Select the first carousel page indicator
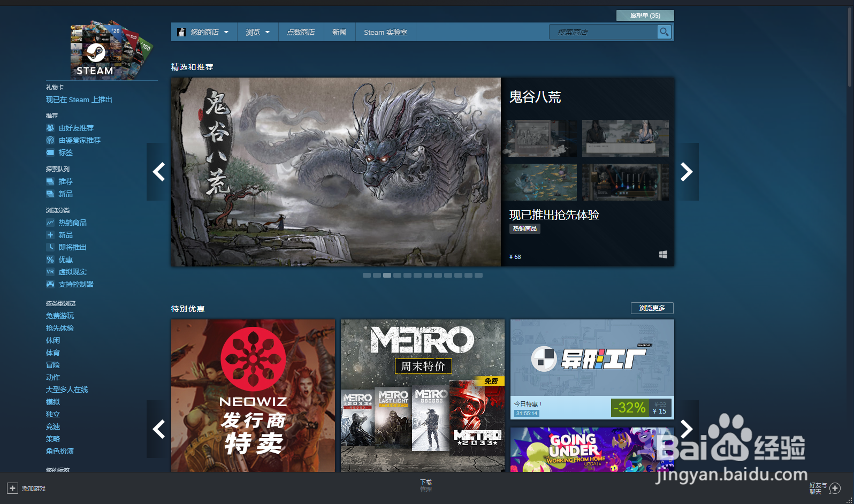Screen dimensions: 854x504 (x=367, y=276)
